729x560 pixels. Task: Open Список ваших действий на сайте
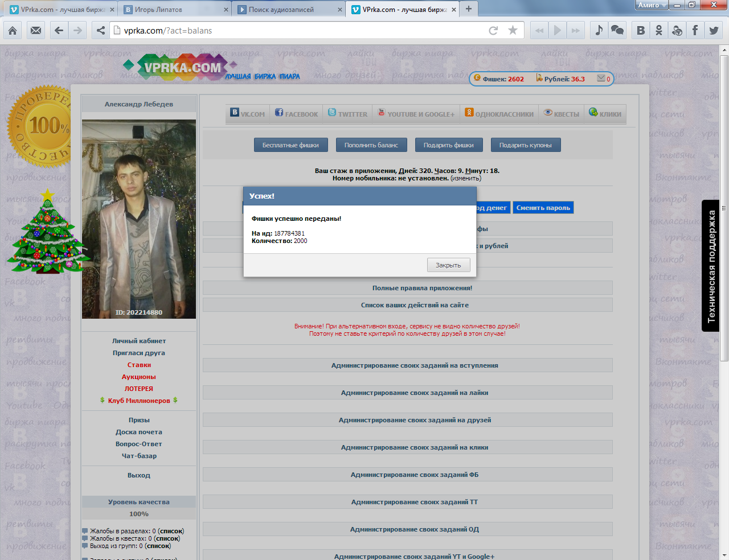[x=408, y=305]
